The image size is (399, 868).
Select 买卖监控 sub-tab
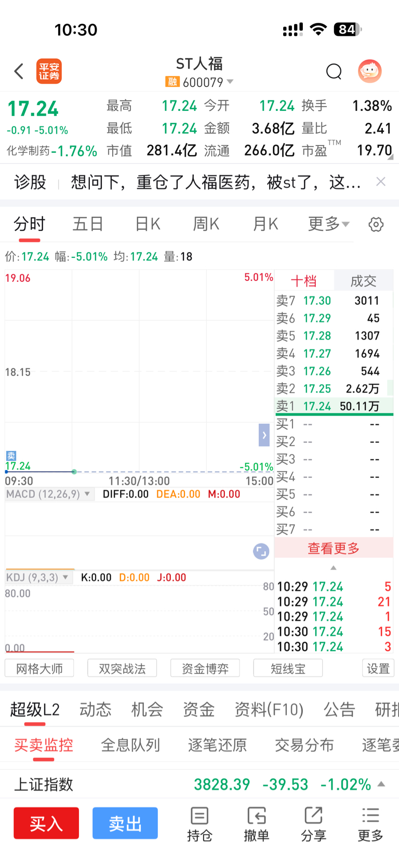[x=44, y=745]
